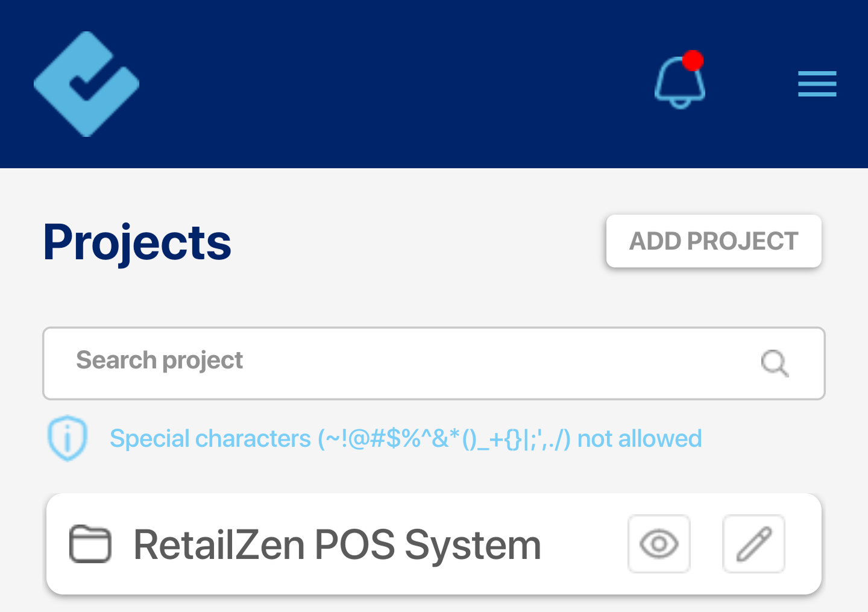The width and height of the screenshot is (868, 612).
Task: Click the blue checkmark app logo
Action: click(x=87, y=84)
